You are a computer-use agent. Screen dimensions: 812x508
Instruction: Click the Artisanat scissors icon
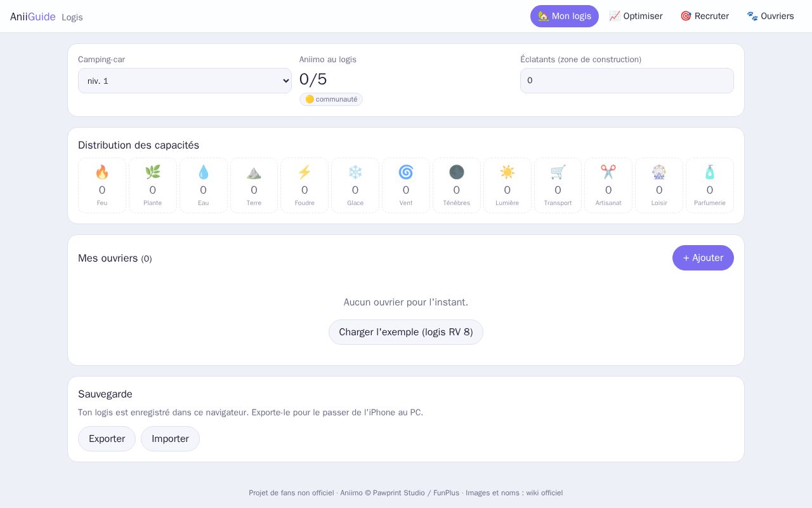pyautogui.click(x=608, y=172)
